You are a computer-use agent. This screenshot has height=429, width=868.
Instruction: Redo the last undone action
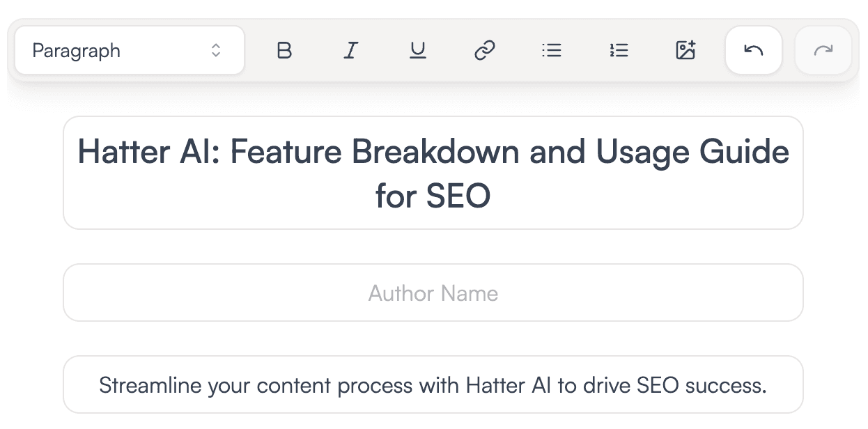(x=823, y=50)
